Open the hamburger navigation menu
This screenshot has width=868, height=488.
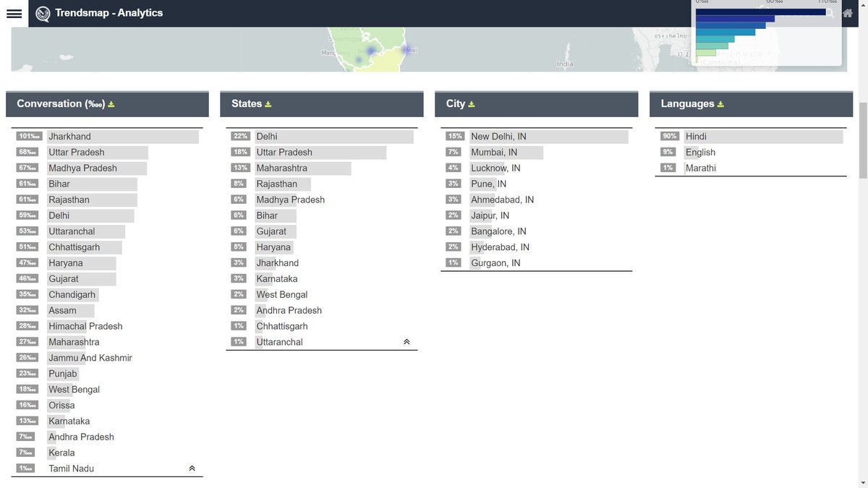click(x=14, y=13)
